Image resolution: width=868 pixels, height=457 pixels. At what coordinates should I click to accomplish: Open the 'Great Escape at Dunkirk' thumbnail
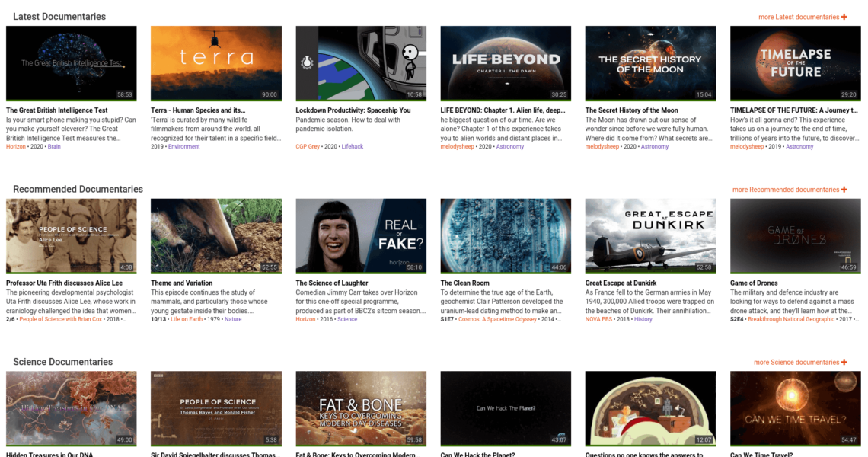click(650, 236)
